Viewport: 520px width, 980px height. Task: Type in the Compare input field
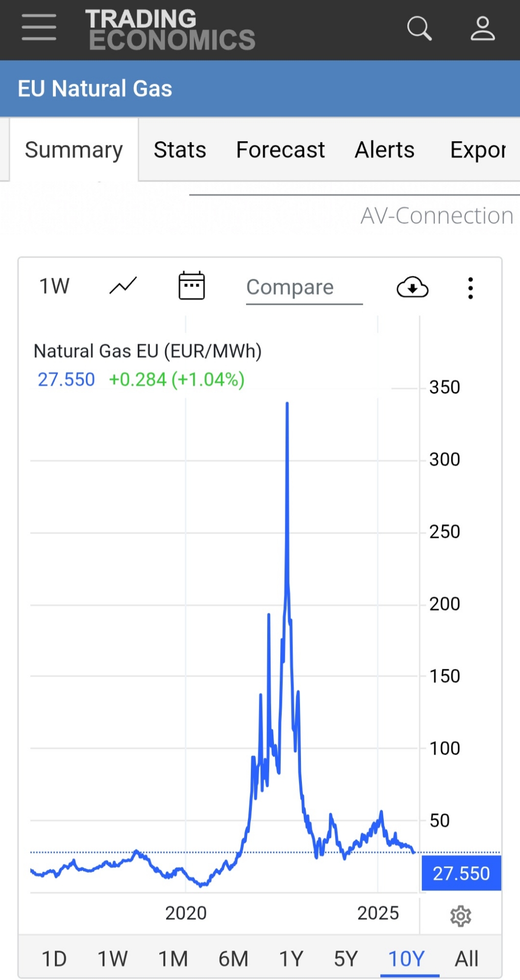304,288
